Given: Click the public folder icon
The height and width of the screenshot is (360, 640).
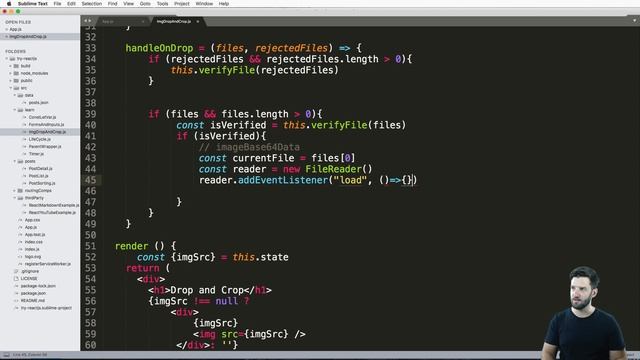Looking at the screenshot, I should pos(16,81).
